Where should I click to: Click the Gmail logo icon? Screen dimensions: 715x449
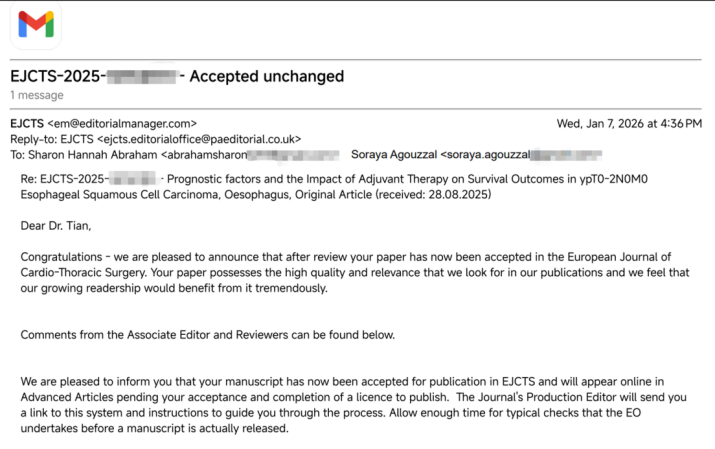click(36, 25)
